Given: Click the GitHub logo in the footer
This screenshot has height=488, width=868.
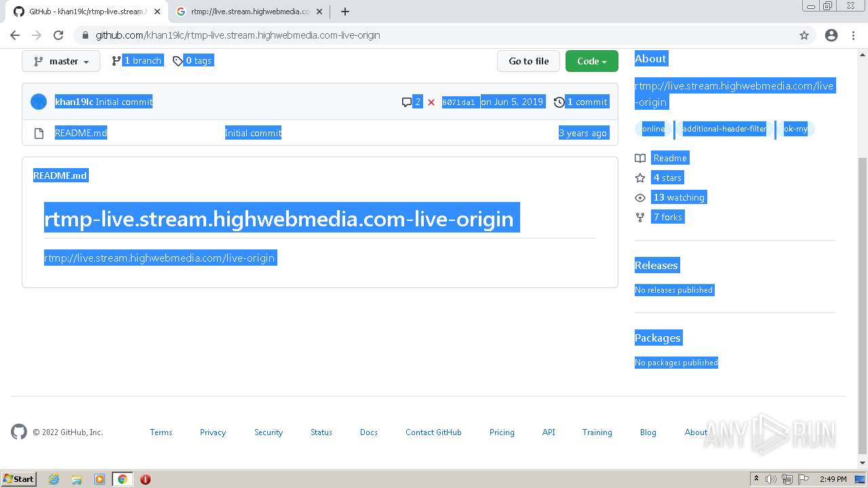Looking at the screenshot, I should (19, 432).
